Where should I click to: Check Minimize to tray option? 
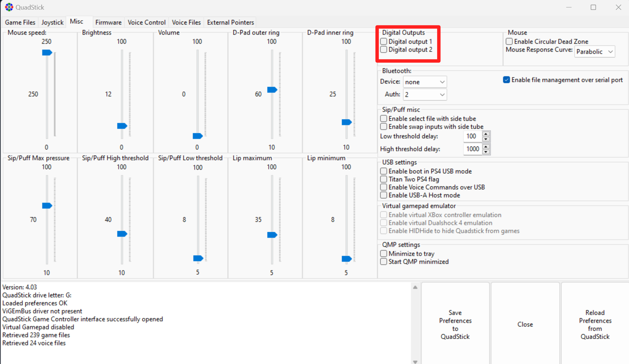pyautogui.click(x=384, y=254)
